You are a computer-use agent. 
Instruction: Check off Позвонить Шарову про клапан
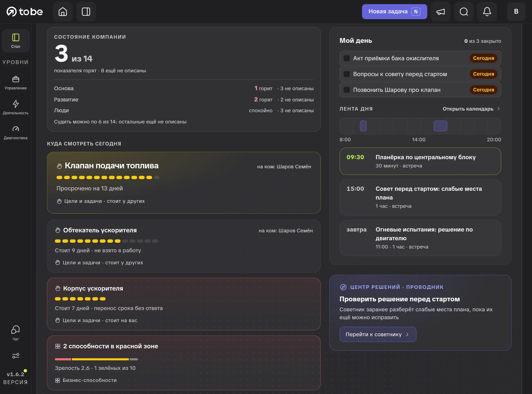346,90
